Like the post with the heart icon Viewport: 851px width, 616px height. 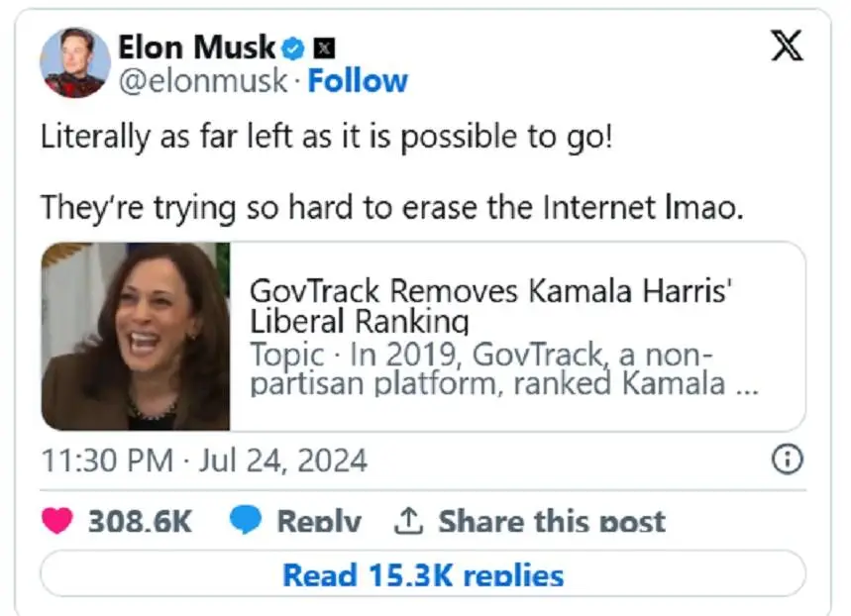(x=57, y=520)
